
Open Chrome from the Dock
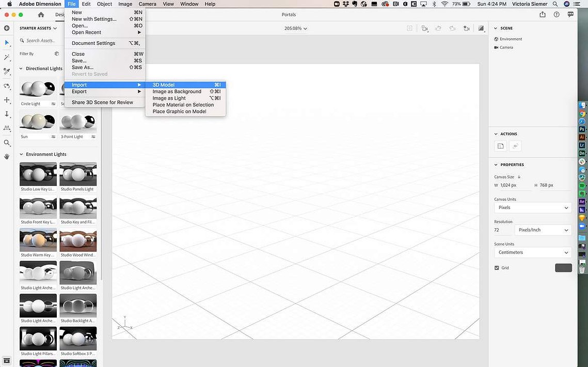coord(582,114)
